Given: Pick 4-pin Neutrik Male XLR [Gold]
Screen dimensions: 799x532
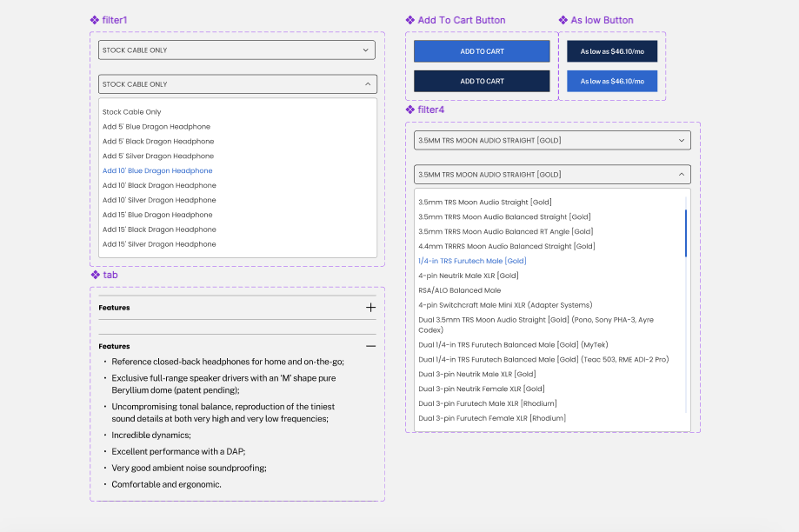Looking at the screenshot, I should coord(469,276).
